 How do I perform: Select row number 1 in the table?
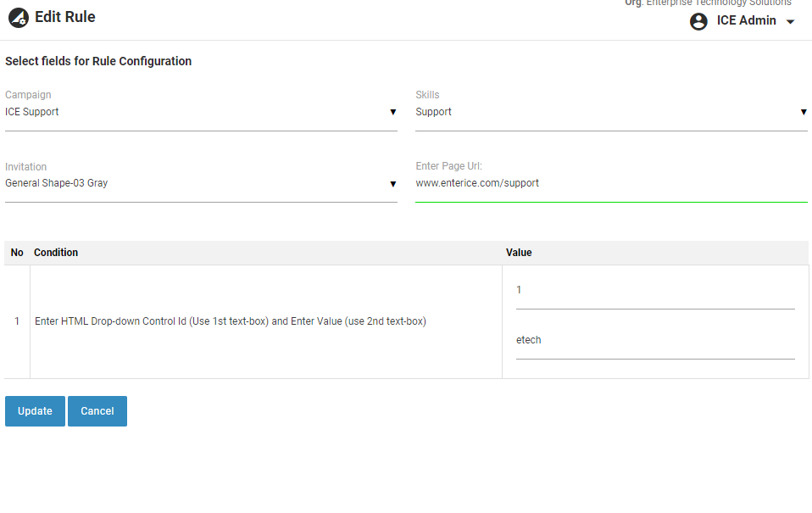17,321
